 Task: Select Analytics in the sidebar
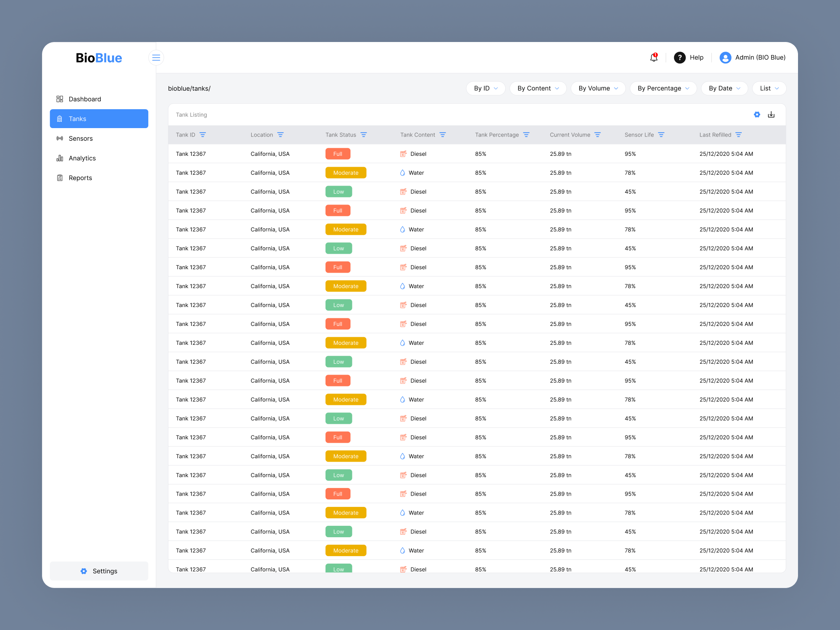[82, 158]
